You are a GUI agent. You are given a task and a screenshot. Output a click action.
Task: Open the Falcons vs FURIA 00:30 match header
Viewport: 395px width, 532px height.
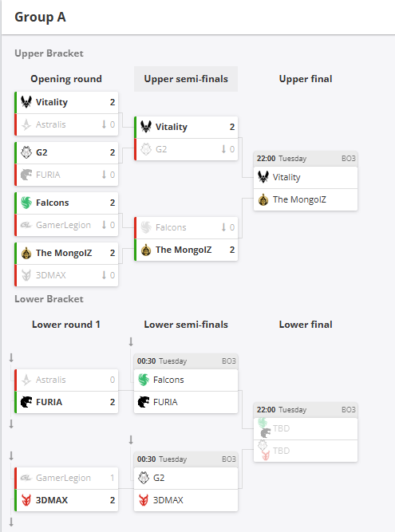(186, 361)
